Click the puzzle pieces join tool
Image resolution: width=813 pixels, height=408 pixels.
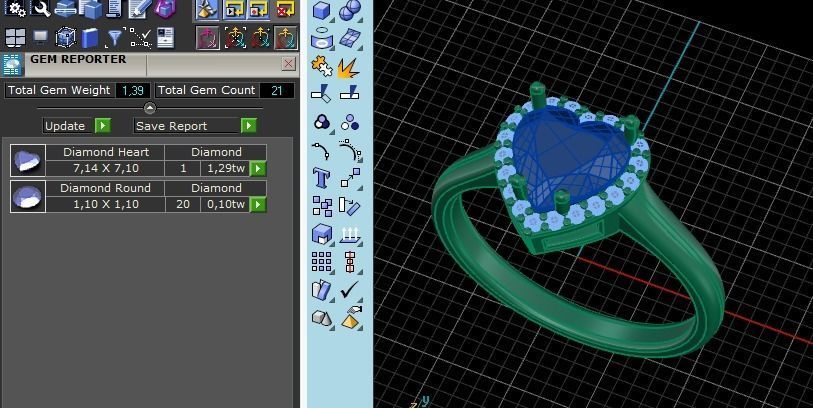pyautogui.click(x=322, y=67)
